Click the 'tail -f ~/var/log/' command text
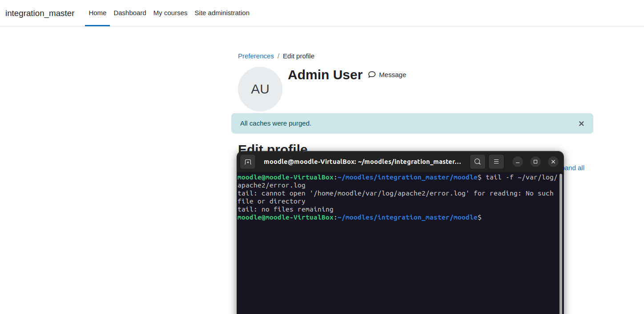This screenshot has height=314, width=644. [x=521, y=177]
